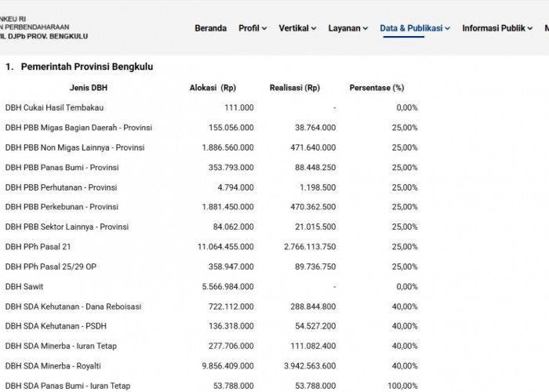Click the Jenis DBH column header
The image size is (549, 392).
click(88, 88)
